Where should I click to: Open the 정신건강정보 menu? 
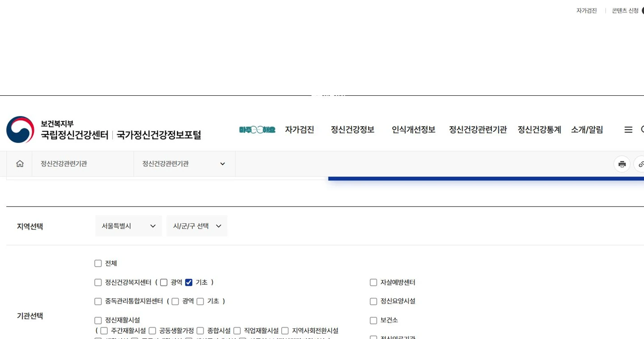pos(352,130)
